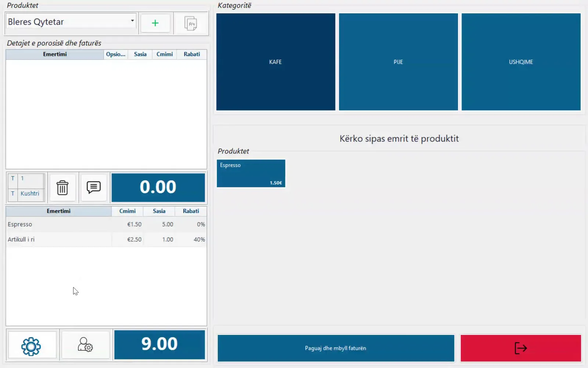Select the Artikull i ri row
The image size is (588, 368).
106,239
